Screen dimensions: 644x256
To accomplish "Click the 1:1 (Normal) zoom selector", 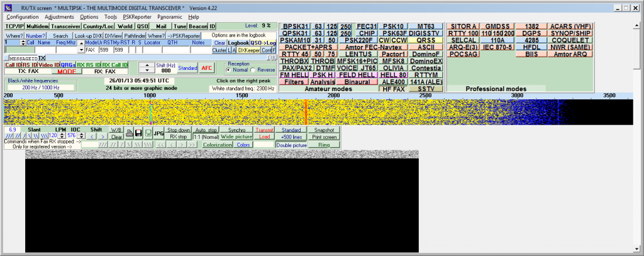I will pos(206,136).
